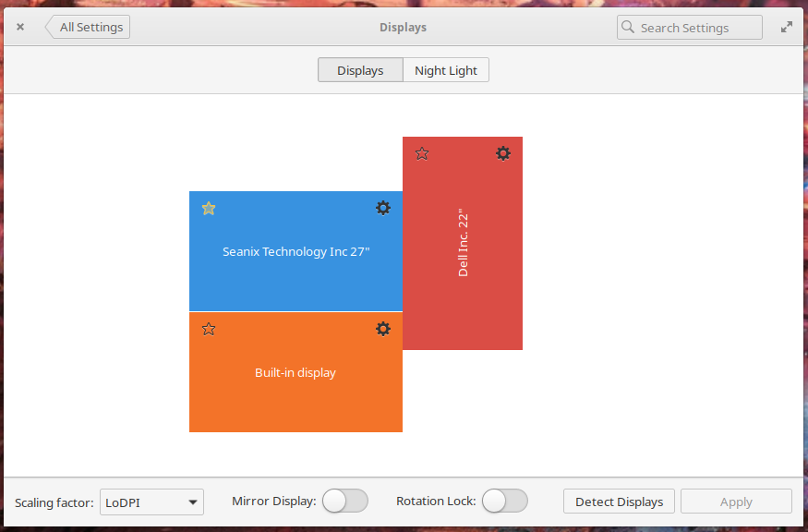808x532 pixels.
Task: Make Built-in display primary with star
Action: coord(209,329)
